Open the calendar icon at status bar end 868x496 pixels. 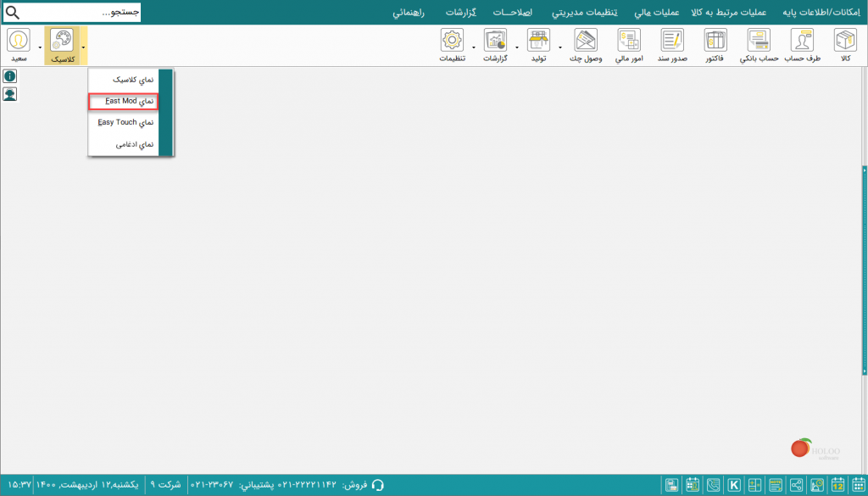[858, 484]
